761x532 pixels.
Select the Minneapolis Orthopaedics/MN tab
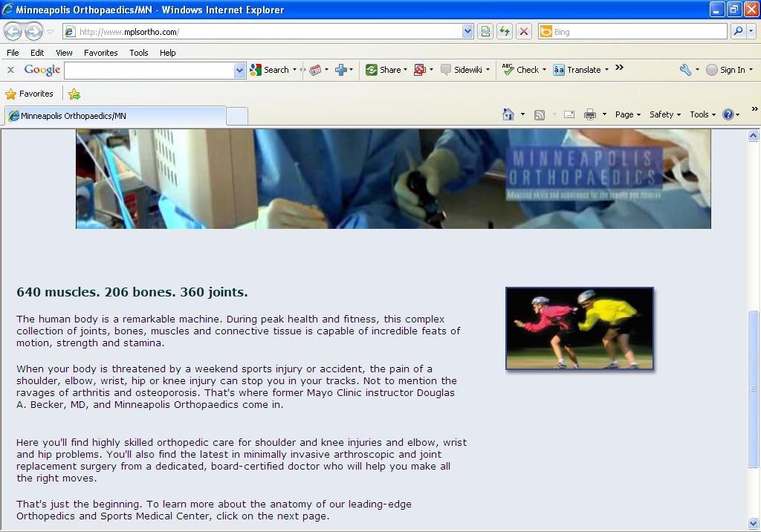point(115,116)
